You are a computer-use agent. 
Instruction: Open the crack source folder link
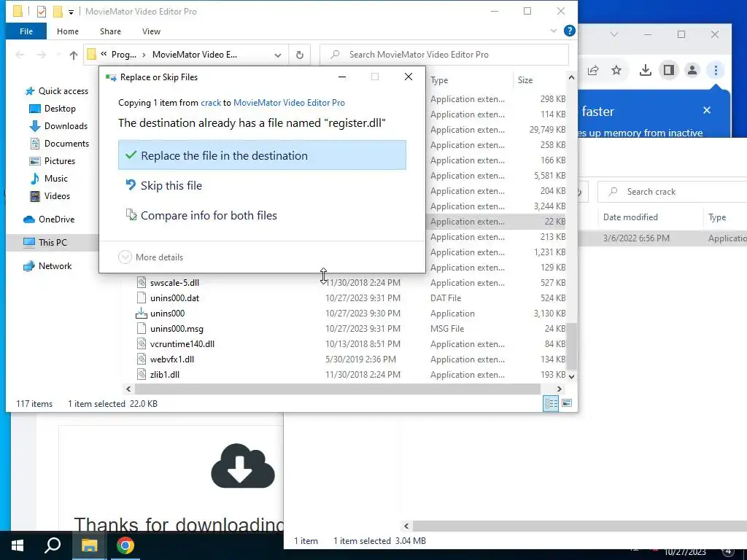[211, 103]
